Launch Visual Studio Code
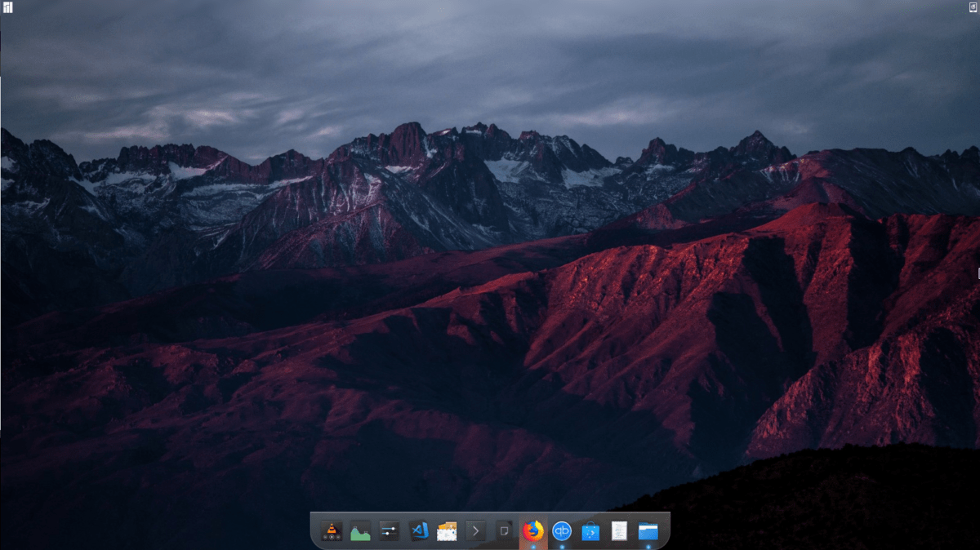Screen dimensions: 980x550 [x=419, y=530]
